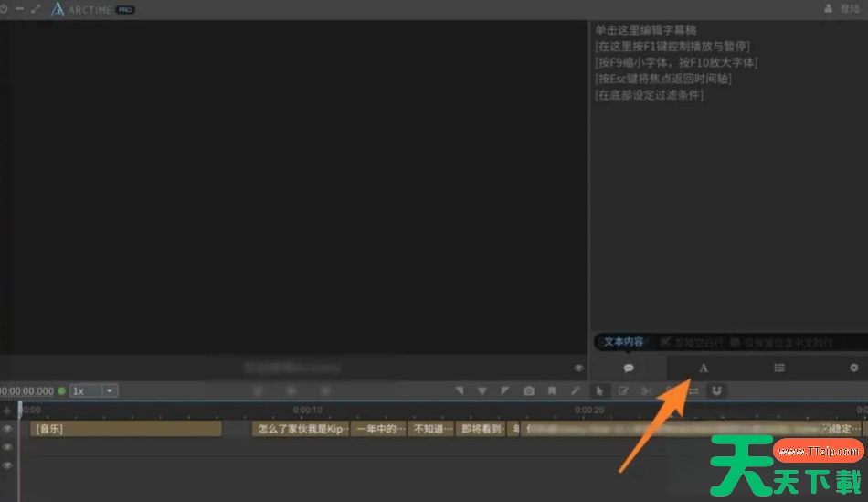Screen dimensions: 868x502
Task: Click the login button at top right
Action: pyautogui.click(x=842, y=8)
